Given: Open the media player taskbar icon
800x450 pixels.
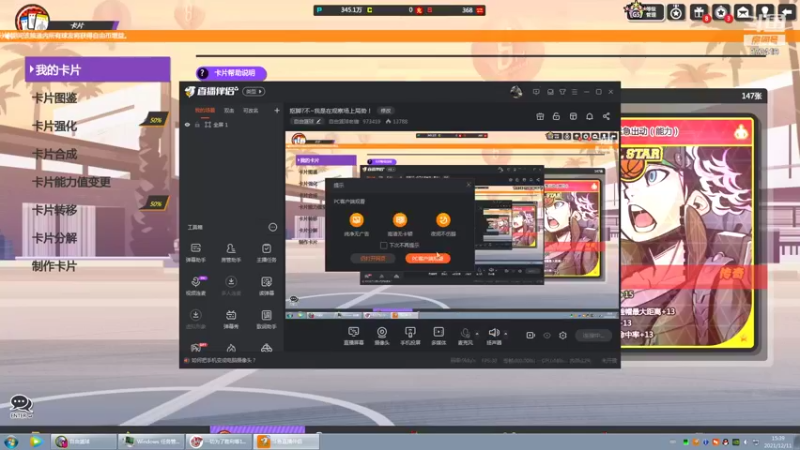Looking at the screenshot, I should click(35, 441).
